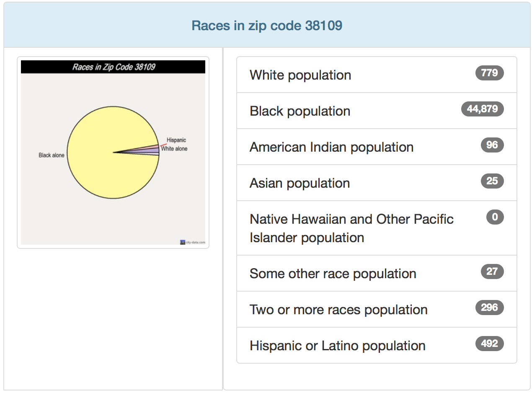Image resolution: width=532 pixels, height=393 pixels.
Task: Click the Hispanic label on the chart
Action: point(176,140)
